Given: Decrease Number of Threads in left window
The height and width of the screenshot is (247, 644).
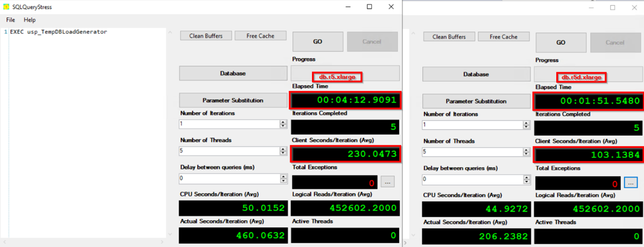Looking at the screenshot, I should tap(283, 154).
